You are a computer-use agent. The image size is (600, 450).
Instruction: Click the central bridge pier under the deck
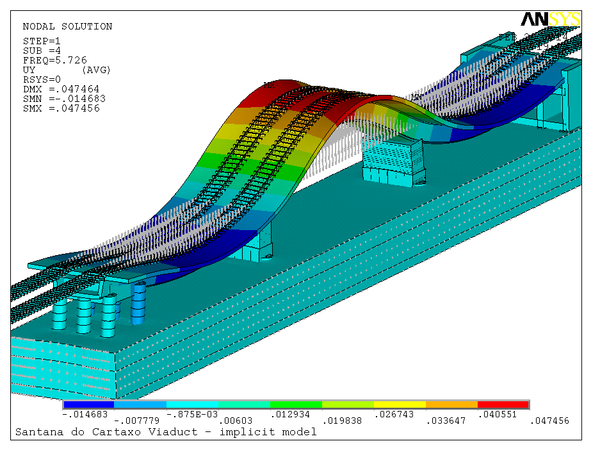pyautogui.click(x=393, y=163)
